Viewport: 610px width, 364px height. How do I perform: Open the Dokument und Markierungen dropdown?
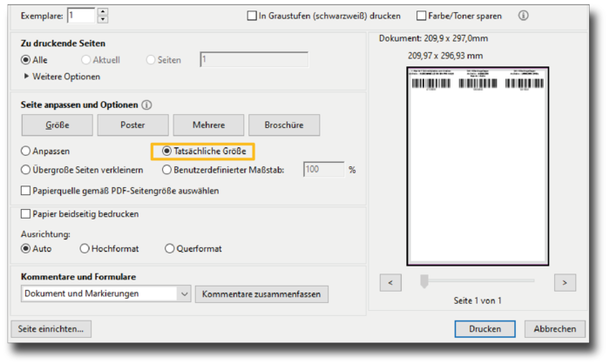pyautogui.click(x=105, y=293)
